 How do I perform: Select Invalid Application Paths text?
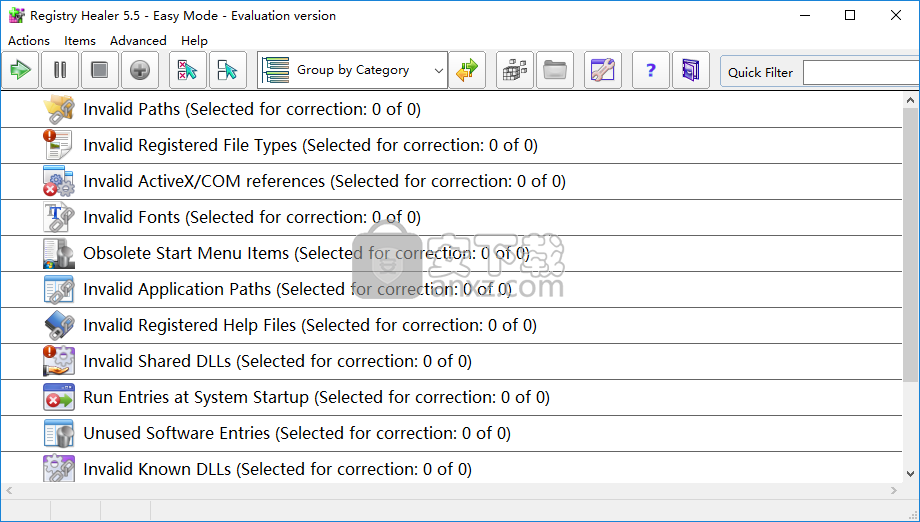[x=297, y=289]
